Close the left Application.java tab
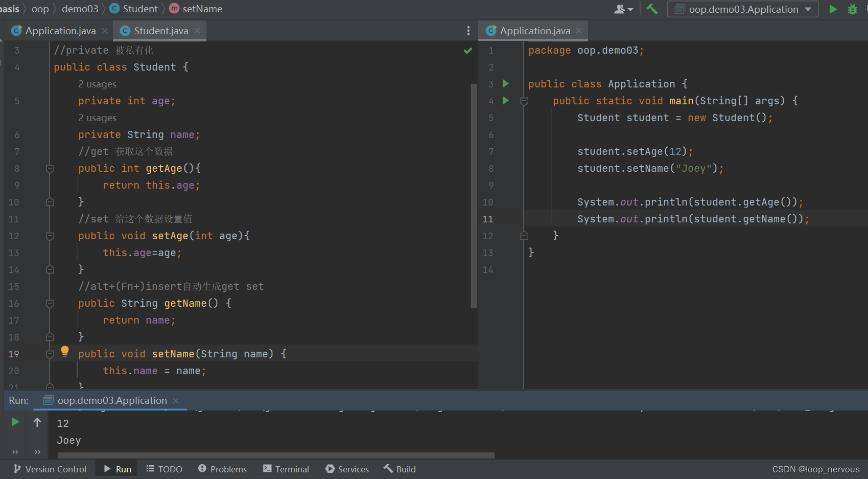Screen dimensions: 868x479 tap(105, 31)
